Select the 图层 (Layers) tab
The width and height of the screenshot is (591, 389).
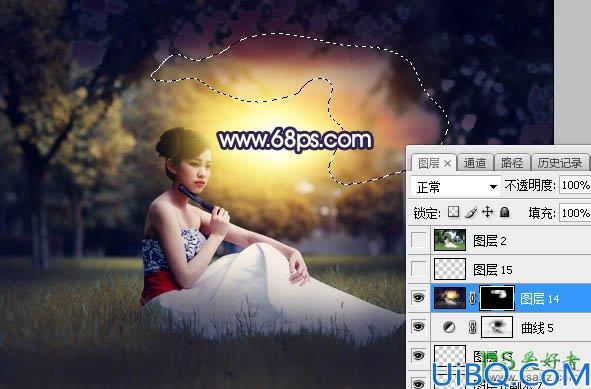click(429, 164)
